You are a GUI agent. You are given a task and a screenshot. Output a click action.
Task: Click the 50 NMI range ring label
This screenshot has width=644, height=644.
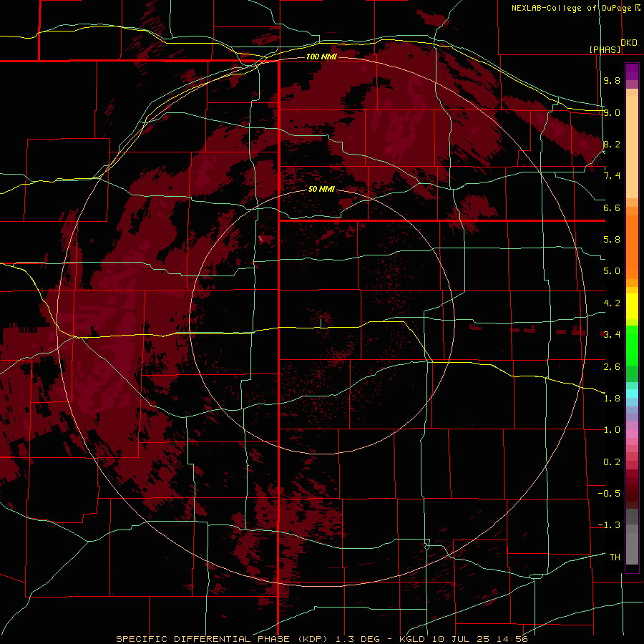tap(321, 189)
